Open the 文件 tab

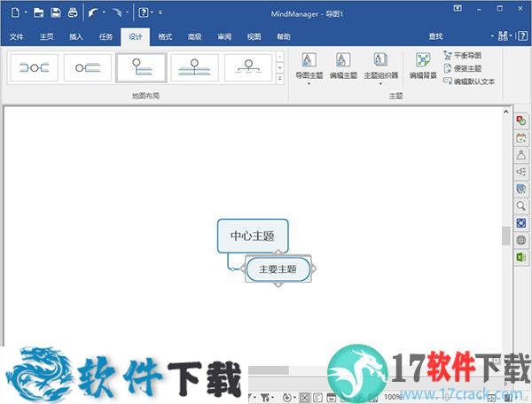click(x=16, y=36)
